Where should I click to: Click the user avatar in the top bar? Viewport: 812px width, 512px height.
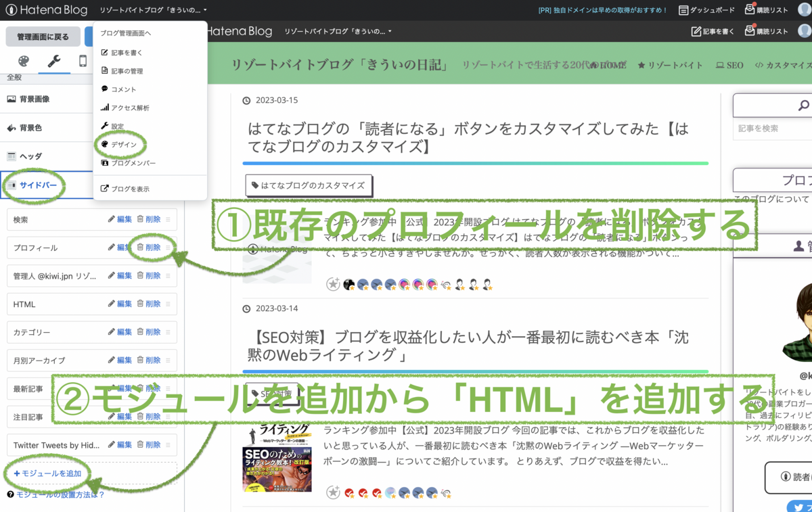(x=804, y=9)
